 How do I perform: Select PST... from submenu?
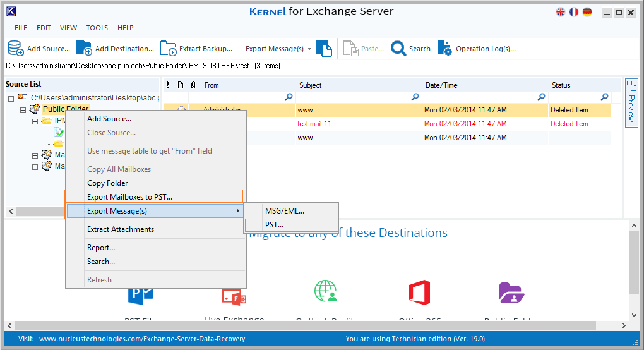pyautogui.click(x=291, y=225)
